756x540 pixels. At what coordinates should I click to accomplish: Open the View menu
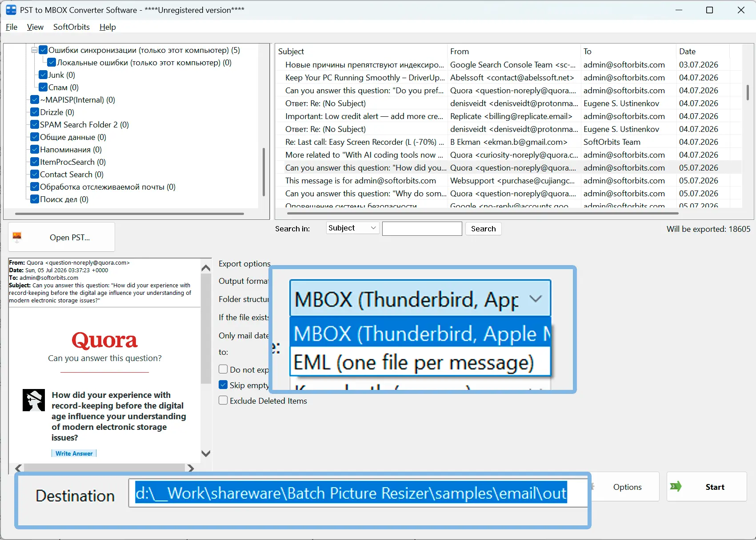[x=35, y=27]
